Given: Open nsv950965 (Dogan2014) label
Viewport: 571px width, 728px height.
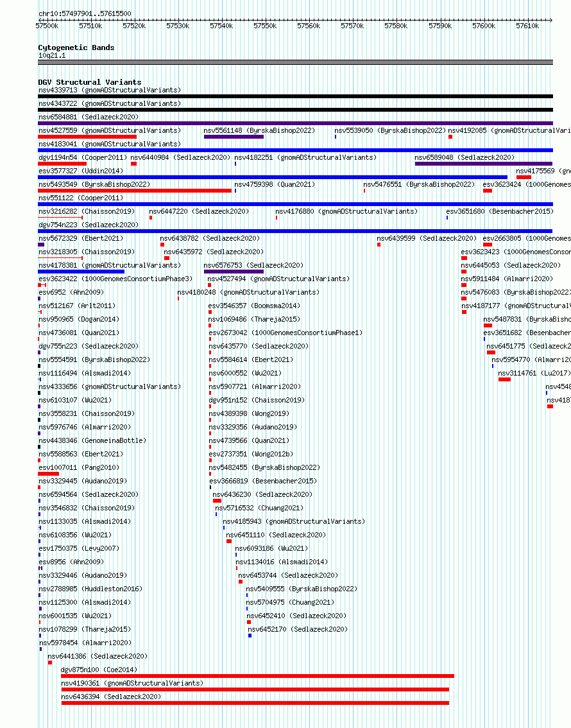Looking at the screenshot, I should (79, 319).
